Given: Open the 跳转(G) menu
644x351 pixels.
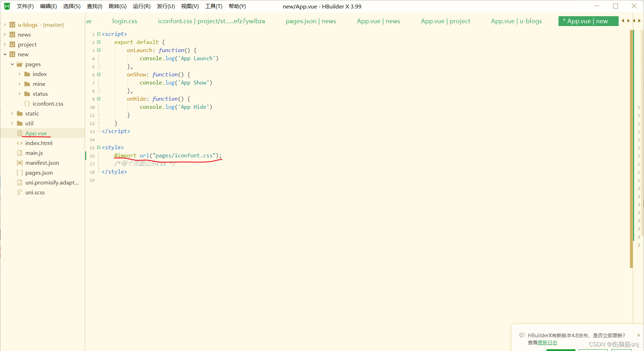Looking at the screenshot, I should (118, 6).
